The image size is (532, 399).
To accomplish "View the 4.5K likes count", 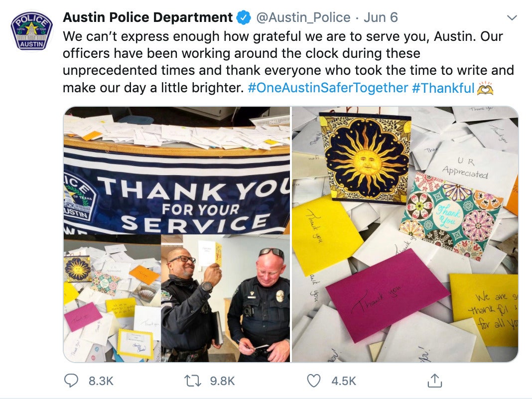I will tap(344, 381).
